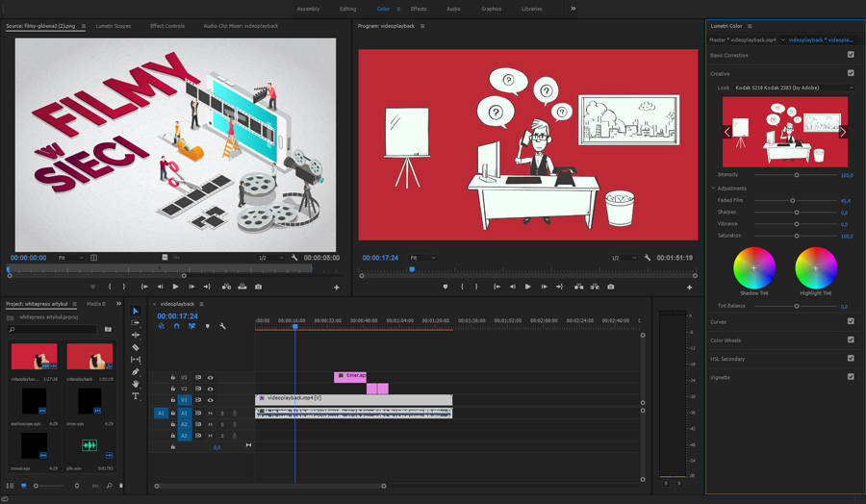Open Source monitor settings wrench

click(294, 258)
